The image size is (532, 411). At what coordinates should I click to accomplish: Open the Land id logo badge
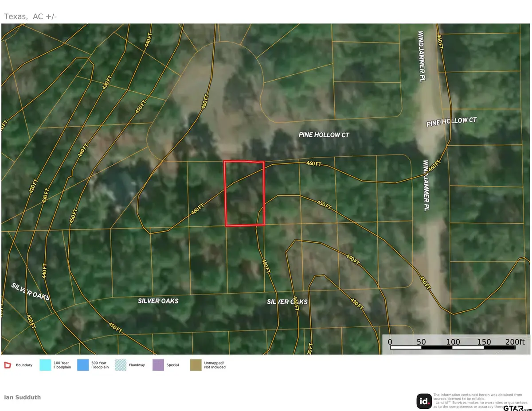[x=424, y=401]
